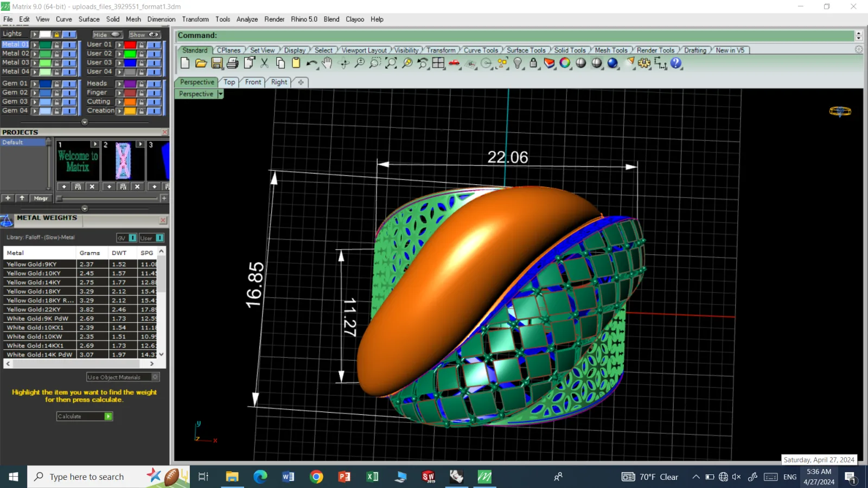Click the New file icon
Screen dimensions: 868x488
click(x=185, y=63)
